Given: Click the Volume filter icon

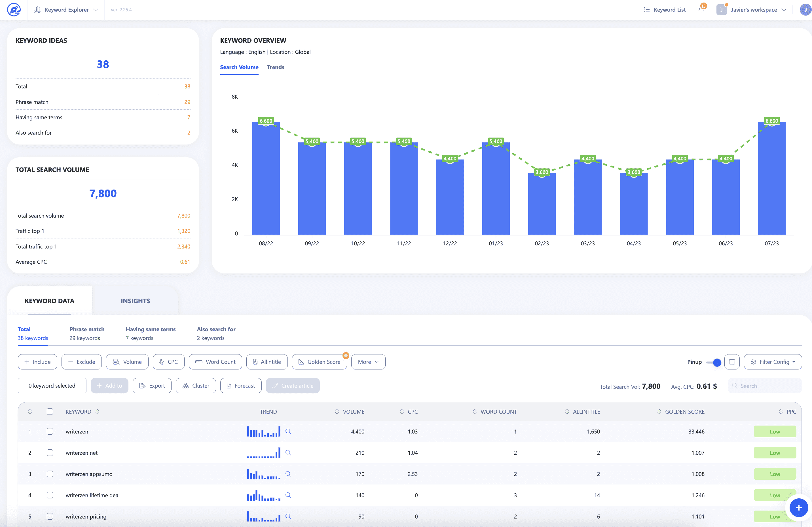Looking at the screenshot, I should pyautogui.click(x=127, y=361).
